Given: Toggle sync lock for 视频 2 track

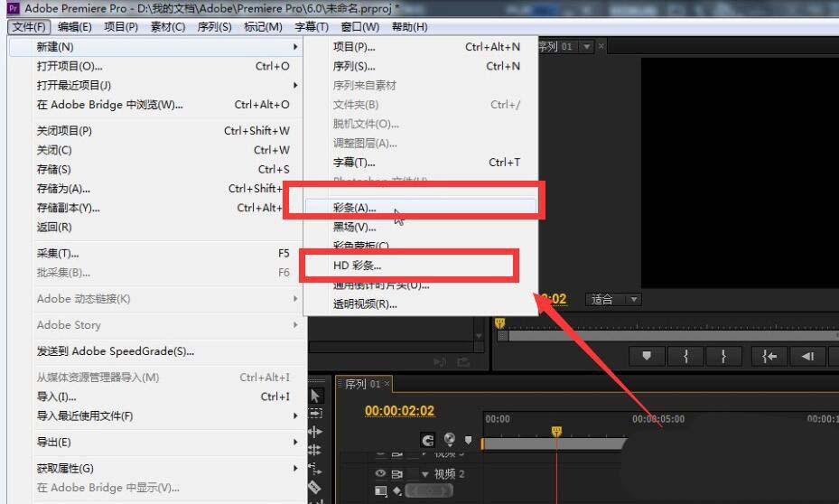Looking at the screenshot, I should point(397,474).
